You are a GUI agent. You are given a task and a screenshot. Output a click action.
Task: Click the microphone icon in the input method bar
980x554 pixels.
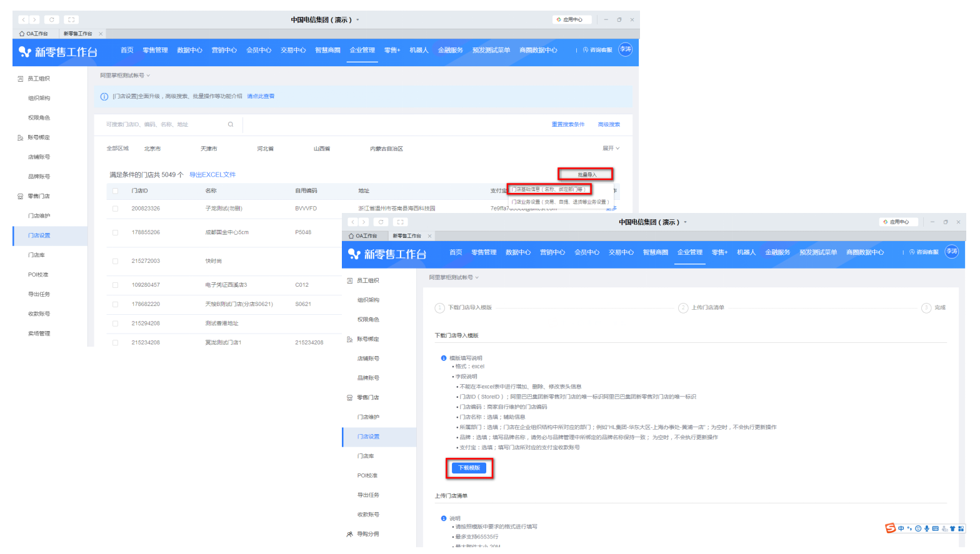click(x=927, y=528)
